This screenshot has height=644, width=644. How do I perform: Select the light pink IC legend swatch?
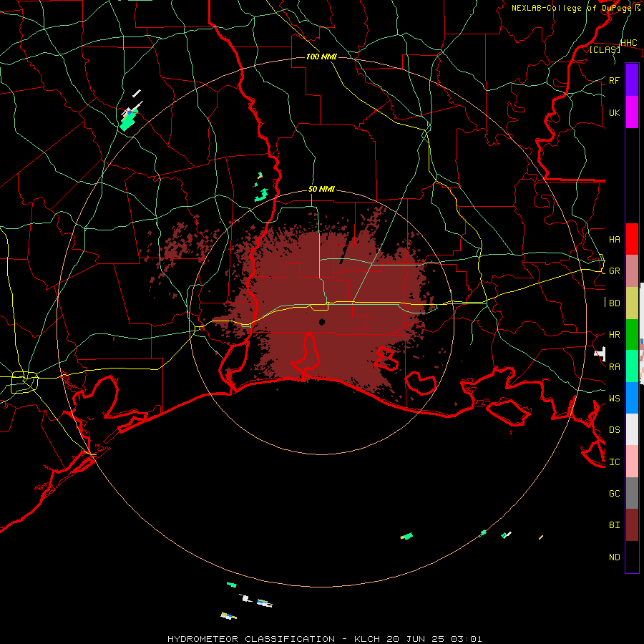coord(632,462)
